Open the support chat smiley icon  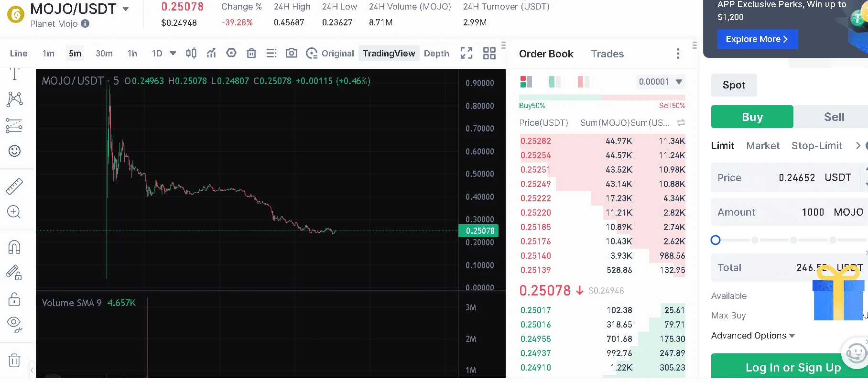(x=855, y=353)
